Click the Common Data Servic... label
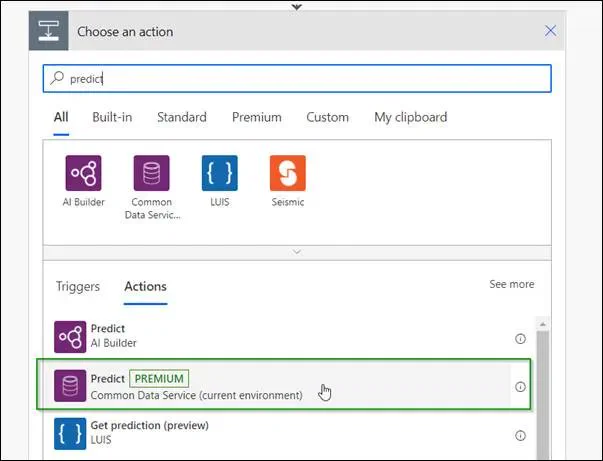 tap(152, 208)
